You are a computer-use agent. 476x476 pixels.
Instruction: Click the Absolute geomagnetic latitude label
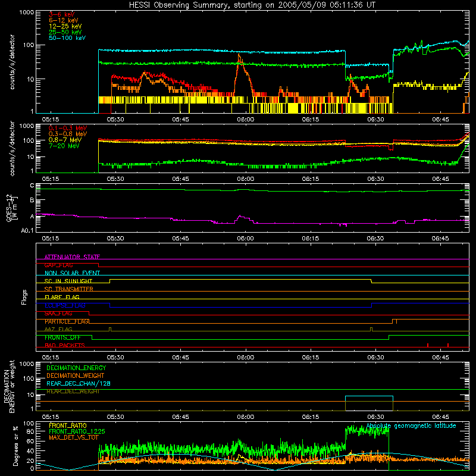coord(411,425)
